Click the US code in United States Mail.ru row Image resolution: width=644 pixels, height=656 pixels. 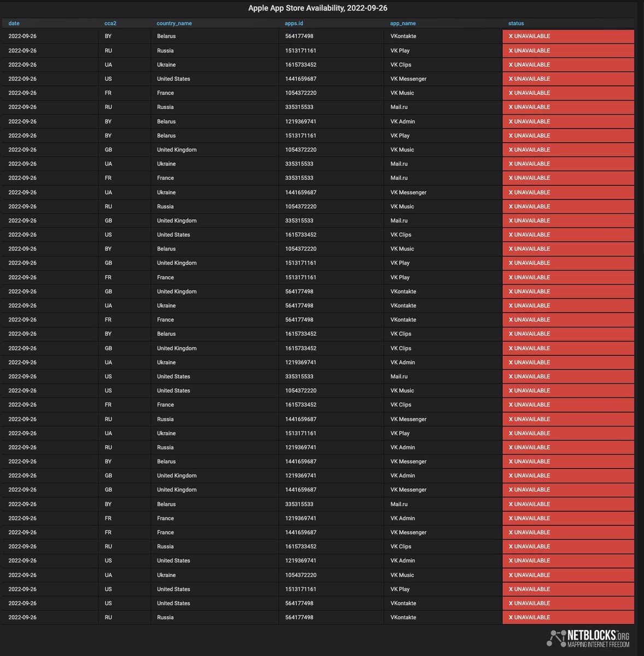[x=108, y=377]
